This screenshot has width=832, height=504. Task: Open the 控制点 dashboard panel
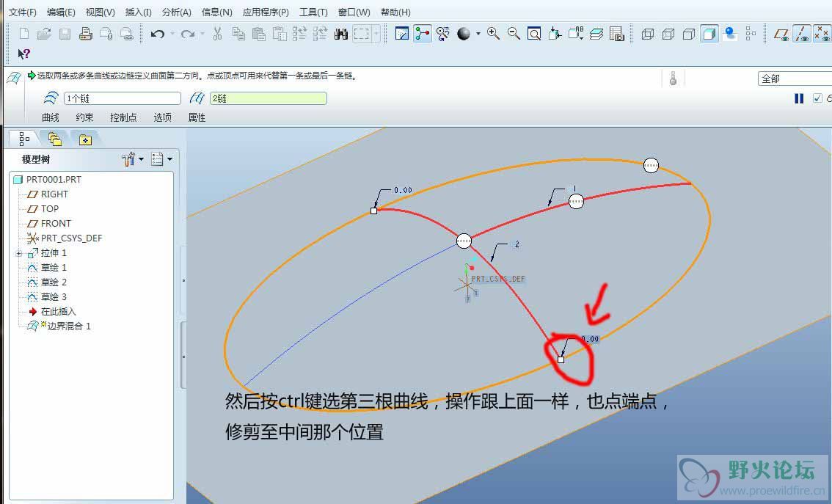pyautogui.click(x=124, y=117)
